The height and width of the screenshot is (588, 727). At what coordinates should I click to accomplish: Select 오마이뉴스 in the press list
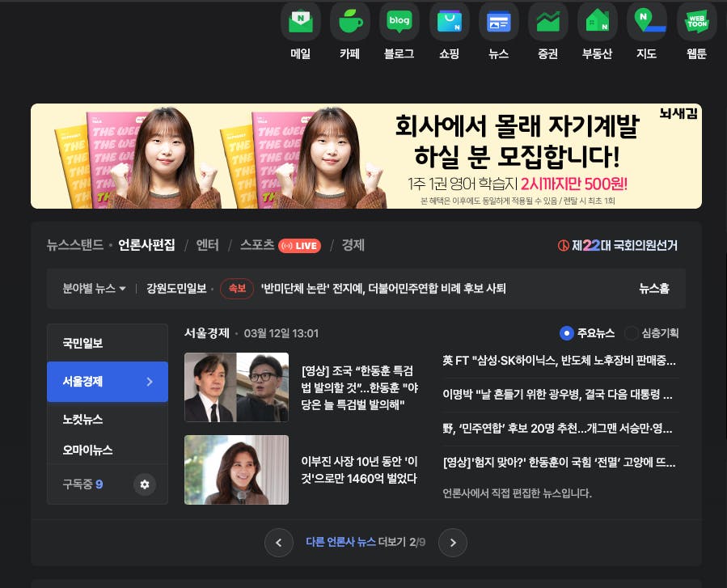[x=107, y=450]
